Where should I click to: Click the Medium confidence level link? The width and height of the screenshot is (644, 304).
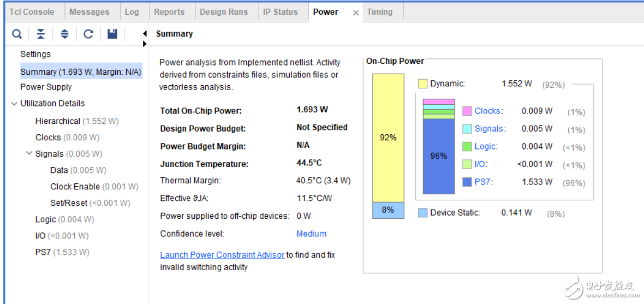311,234
